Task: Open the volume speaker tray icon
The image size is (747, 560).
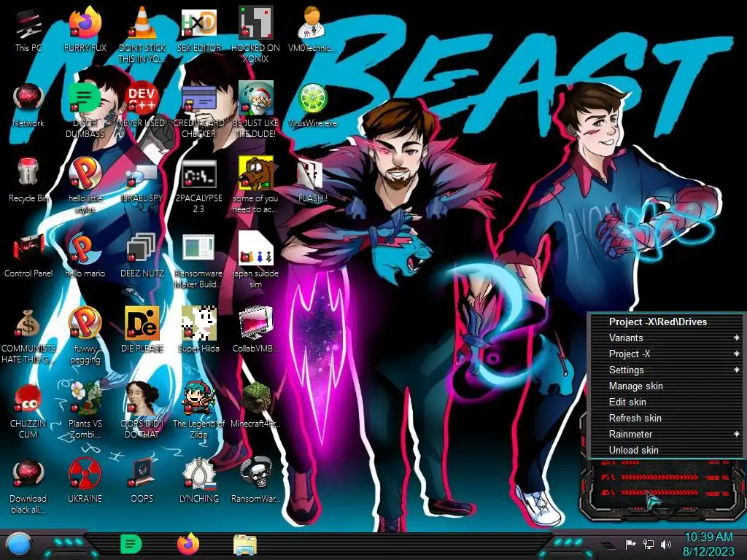Action: [x=666, y=544]
